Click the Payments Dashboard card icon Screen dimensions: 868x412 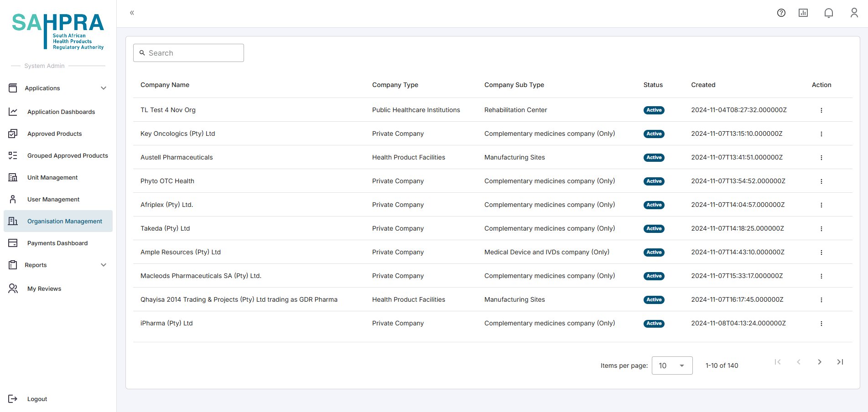click(x=13, y=243)
